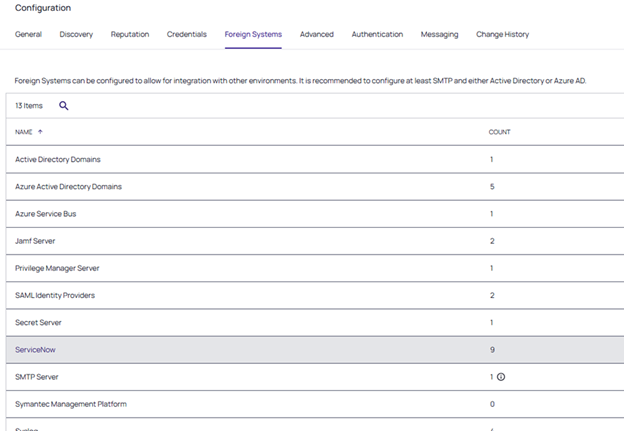Select the Symantec Management Platform row
624x431 pixels.
pyautogui.click(x=70, y=404)
